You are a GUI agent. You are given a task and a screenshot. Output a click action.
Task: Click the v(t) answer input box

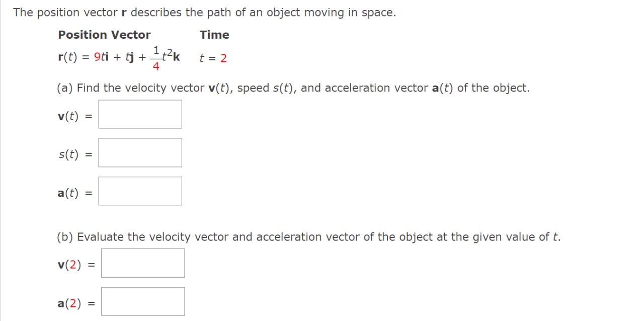tap(140, 114)
